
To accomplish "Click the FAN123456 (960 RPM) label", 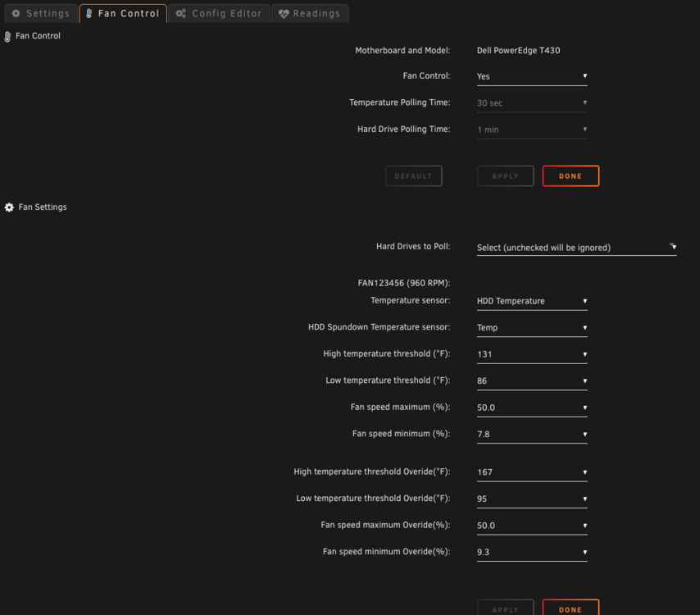I will (x=403, y=283).
